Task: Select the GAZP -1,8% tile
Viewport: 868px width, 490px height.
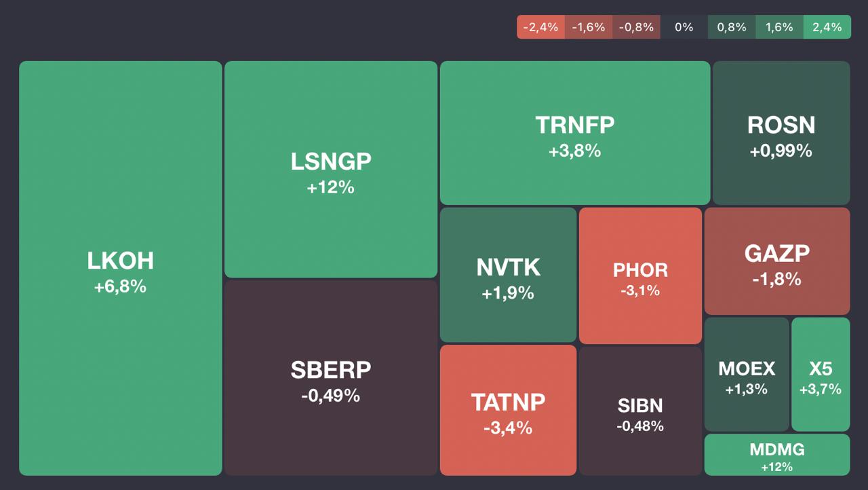Action: [776, 261]
